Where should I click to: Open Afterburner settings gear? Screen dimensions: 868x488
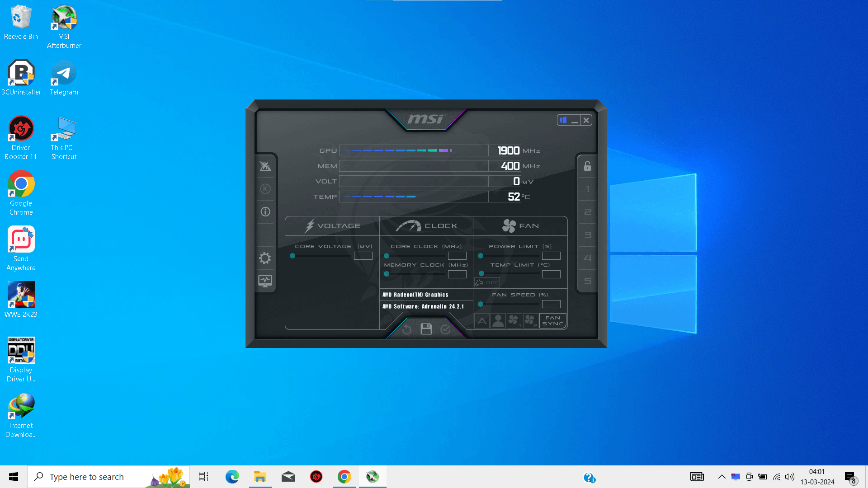(x=265, y=258)
